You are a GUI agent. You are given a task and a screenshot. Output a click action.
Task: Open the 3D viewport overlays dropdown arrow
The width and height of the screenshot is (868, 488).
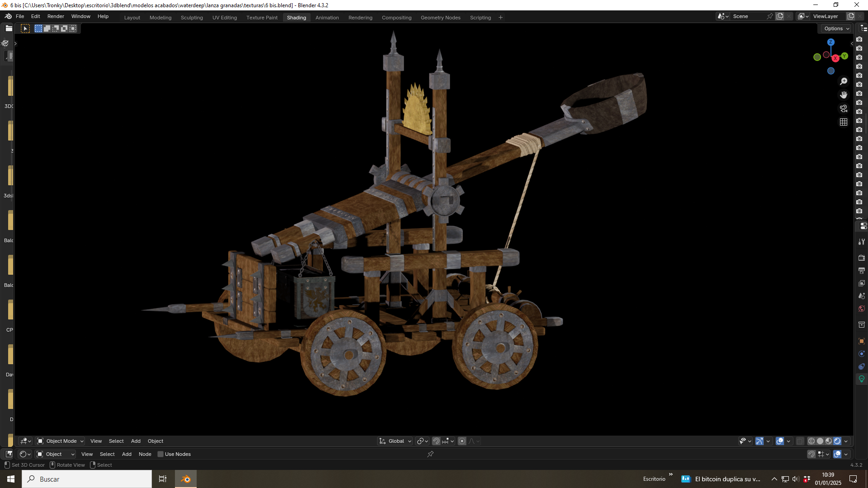pyautogui.click(x=788, y=441)
